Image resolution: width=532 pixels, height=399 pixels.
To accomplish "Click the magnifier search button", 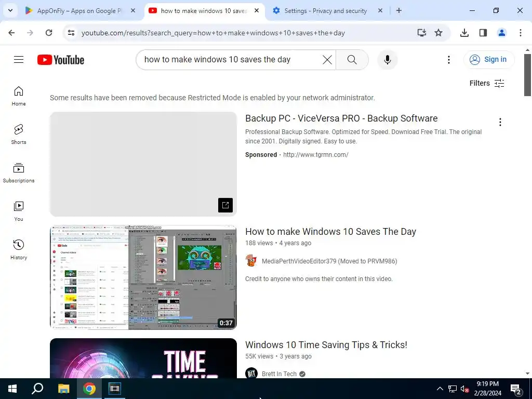I will (x=352, y=60).
